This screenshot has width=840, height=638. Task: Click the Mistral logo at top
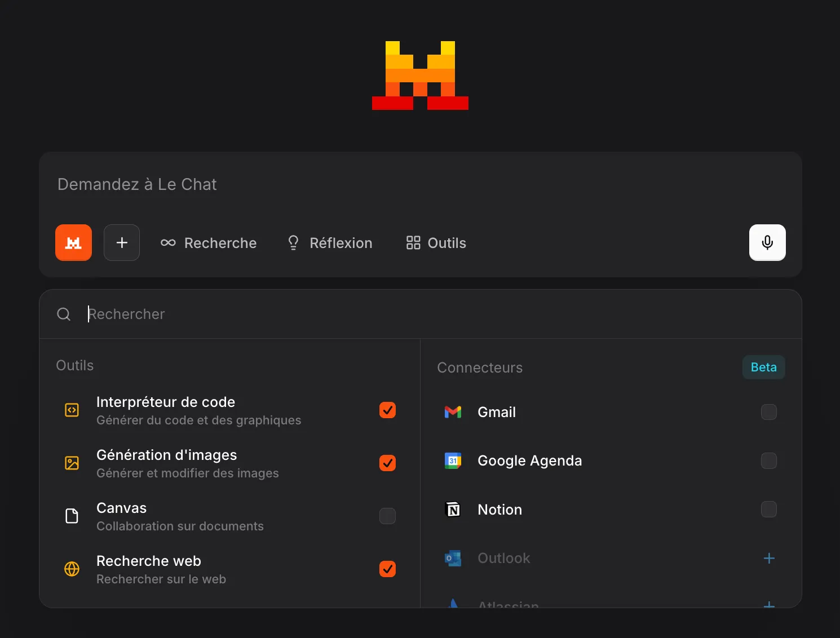pos(420,76)
